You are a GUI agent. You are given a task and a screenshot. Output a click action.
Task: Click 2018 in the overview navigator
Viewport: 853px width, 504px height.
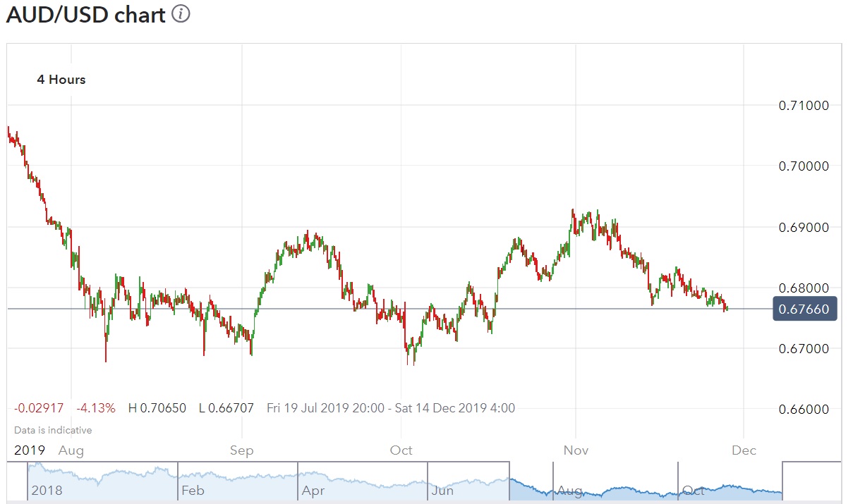[47, 491]
